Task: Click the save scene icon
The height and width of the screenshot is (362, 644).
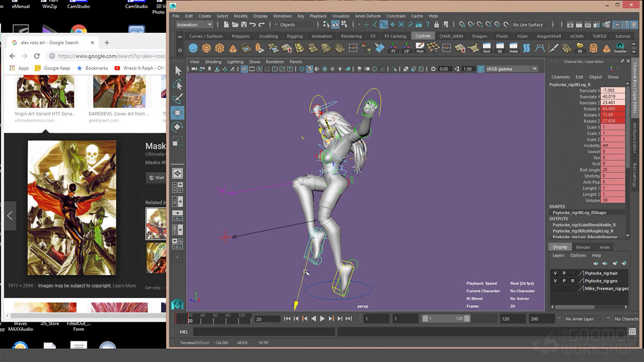Action: [x=244, y=25]
